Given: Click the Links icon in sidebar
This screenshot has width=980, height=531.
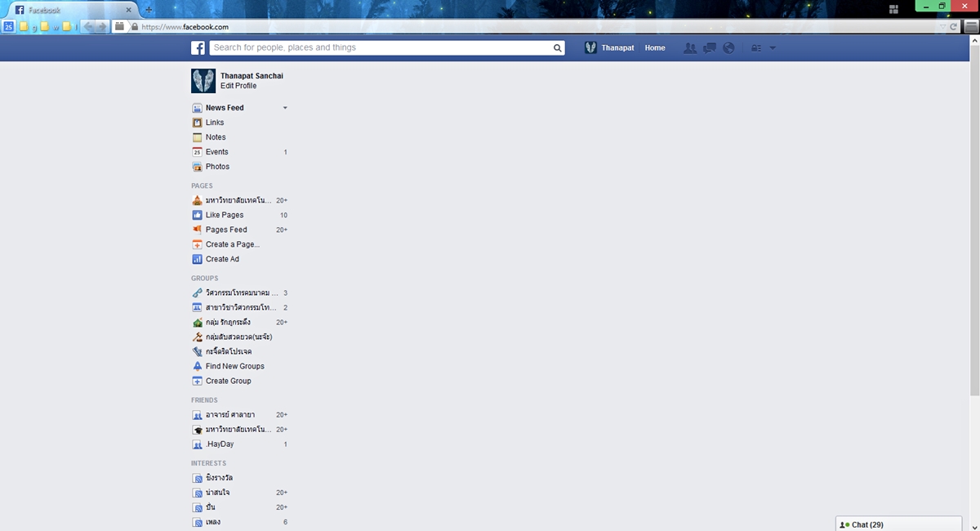Looking at the screenshot, I should coord(197,123).
